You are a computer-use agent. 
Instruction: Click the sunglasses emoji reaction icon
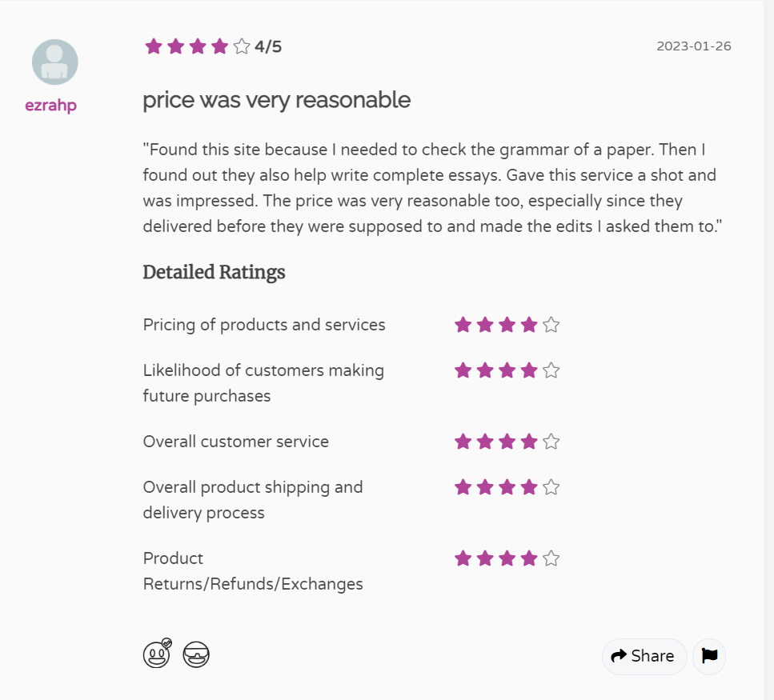click(196, 655)
